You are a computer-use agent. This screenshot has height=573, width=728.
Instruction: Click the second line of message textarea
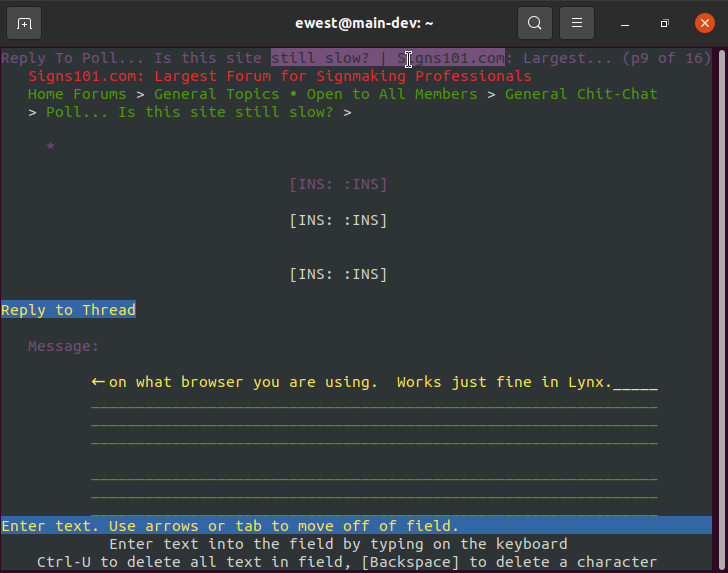(x=374, y=403)
